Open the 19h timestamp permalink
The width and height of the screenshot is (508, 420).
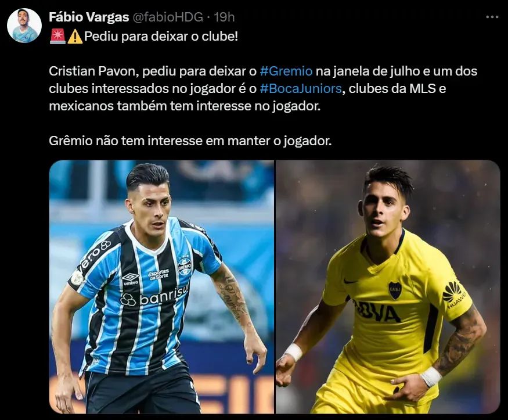coord(224,17)
